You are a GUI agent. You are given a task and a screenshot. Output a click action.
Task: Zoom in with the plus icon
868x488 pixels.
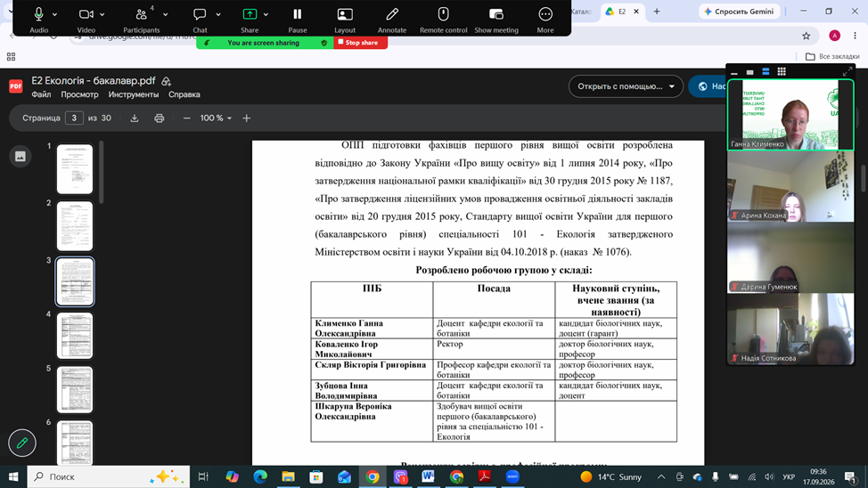coord(246,118)
